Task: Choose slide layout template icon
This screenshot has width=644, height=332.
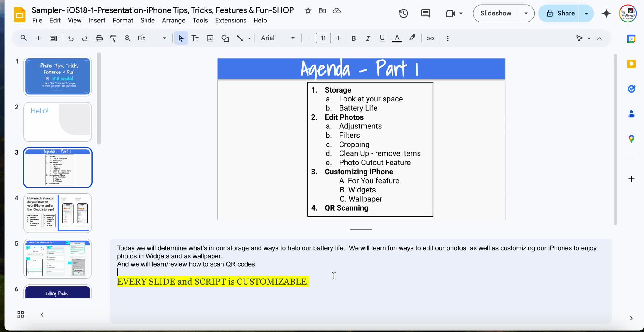Action: [x=53, y=38]
